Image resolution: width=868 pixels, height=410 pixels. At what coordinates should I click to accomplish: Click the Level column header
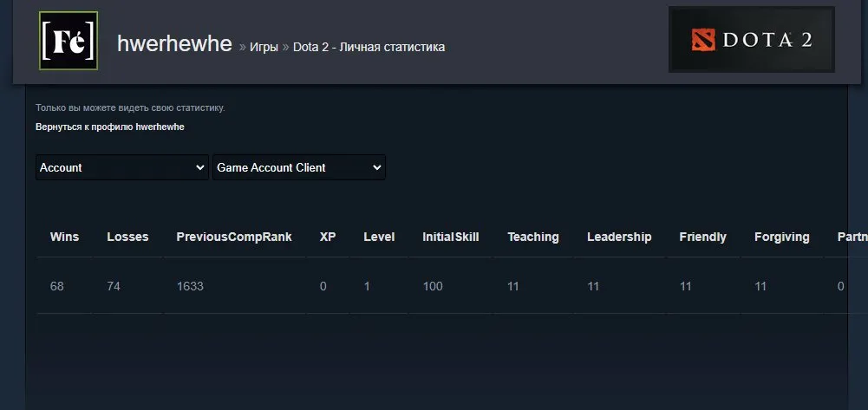pos(379,237)
